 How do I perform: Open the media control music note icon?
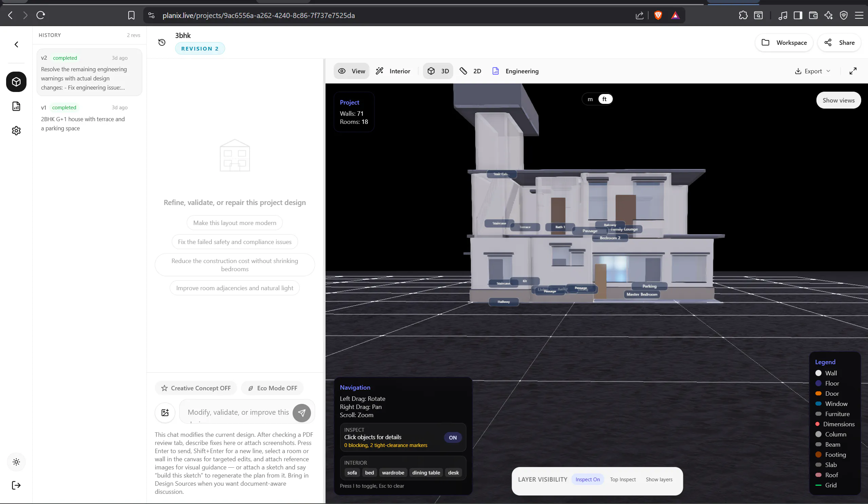(x=782, y=15)
